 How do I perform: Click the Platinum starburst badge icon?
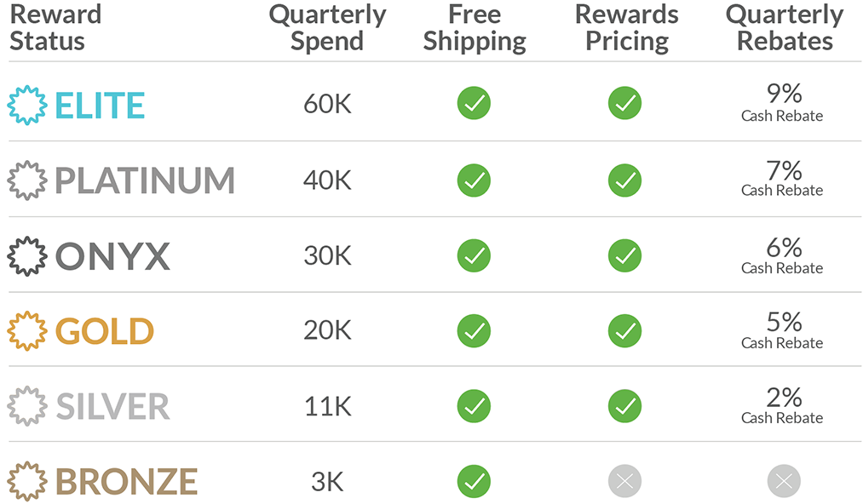(27, 180)
